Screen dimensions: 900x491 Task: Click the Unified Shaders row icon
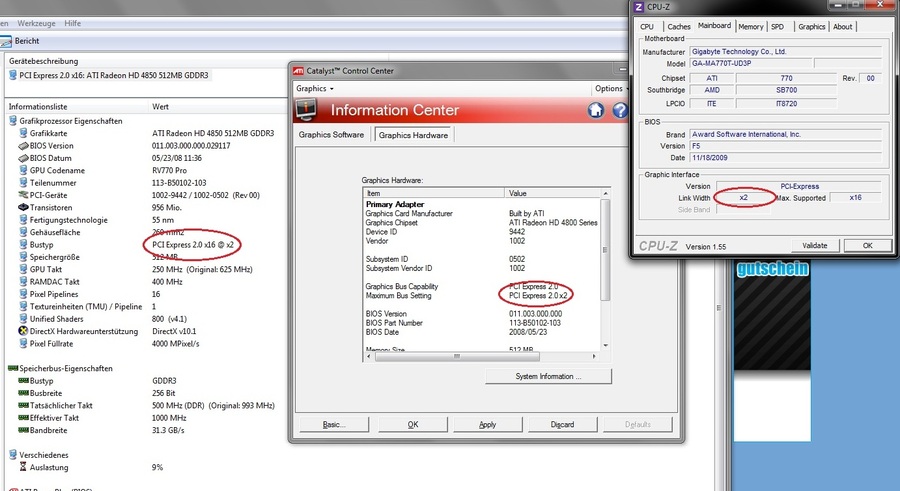tap(23, 319)
